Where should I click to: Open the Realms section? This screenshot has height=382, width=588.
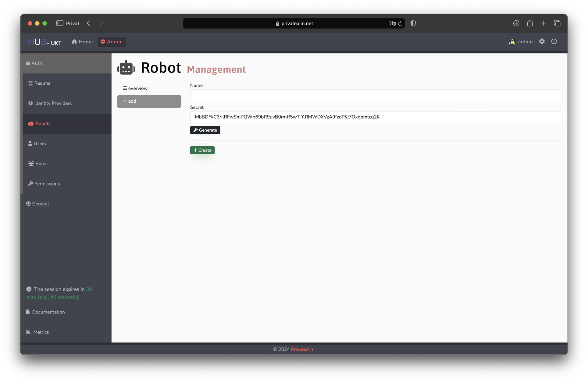click(42, 83)
